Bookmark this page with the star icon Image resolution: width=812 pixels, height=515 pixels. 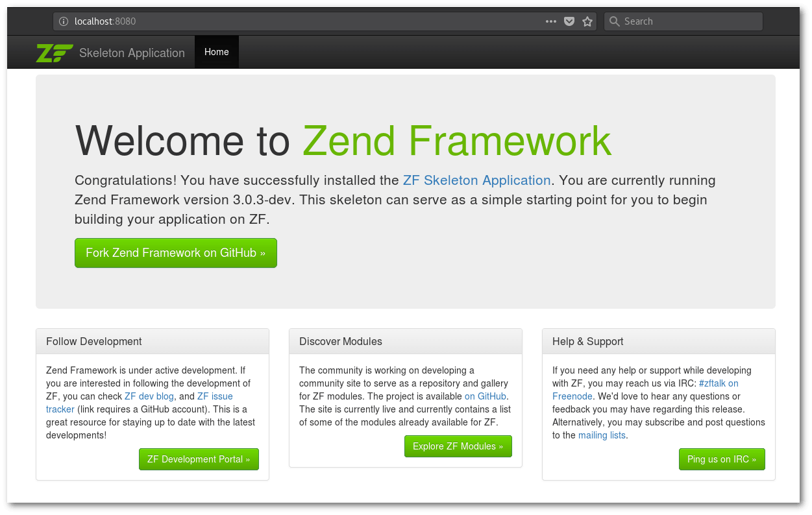587,21
